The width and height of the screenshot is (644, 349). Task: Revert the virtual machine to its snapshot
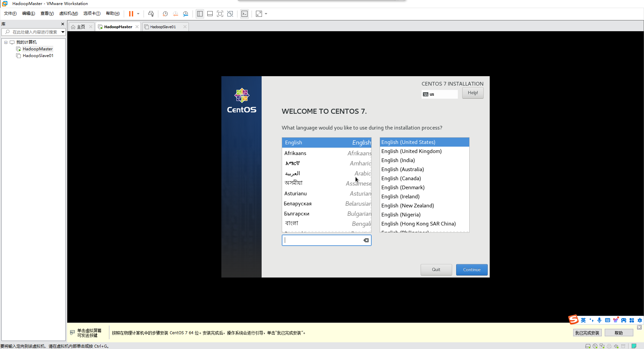coord(175,14)
